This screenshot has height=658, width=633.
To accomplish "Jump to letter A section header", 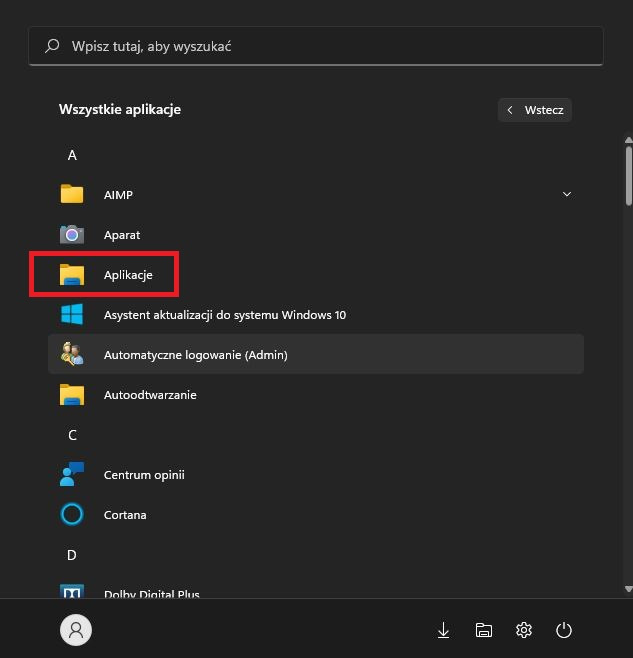I will tap(72, 155).
